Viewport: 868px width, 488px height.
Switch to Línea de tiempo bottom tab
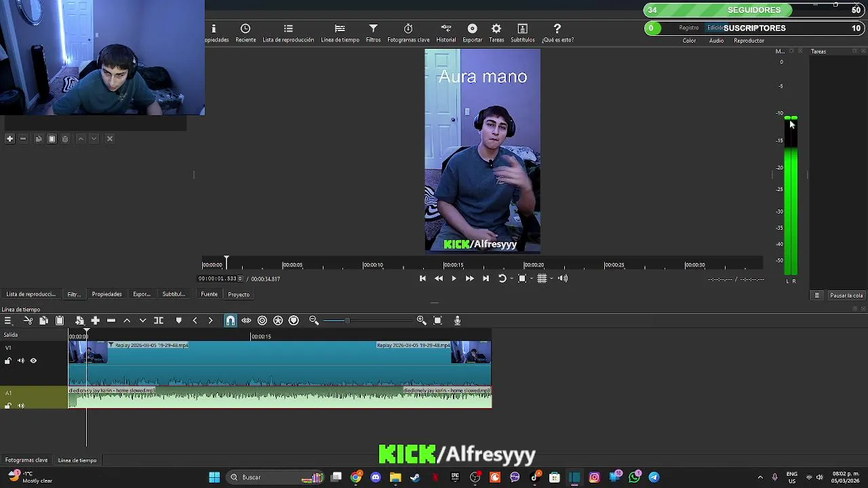77,460
